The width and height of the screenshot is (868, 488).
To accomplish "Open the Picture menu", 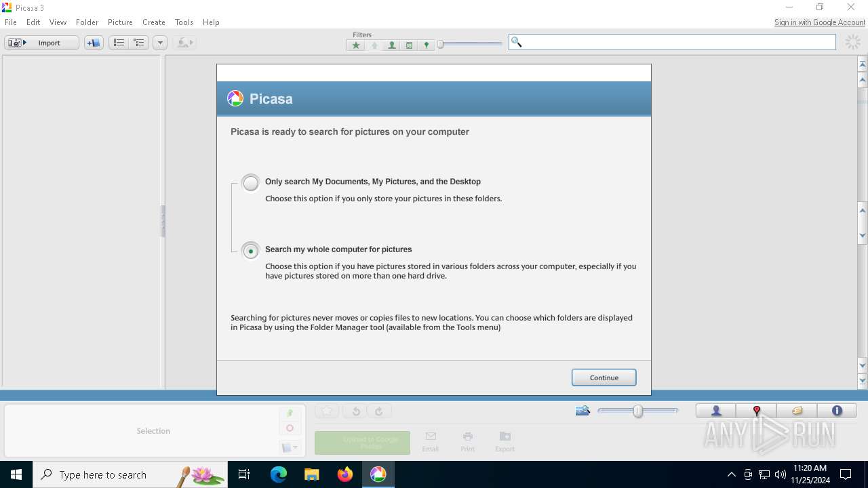I will (x=120, y=22).
